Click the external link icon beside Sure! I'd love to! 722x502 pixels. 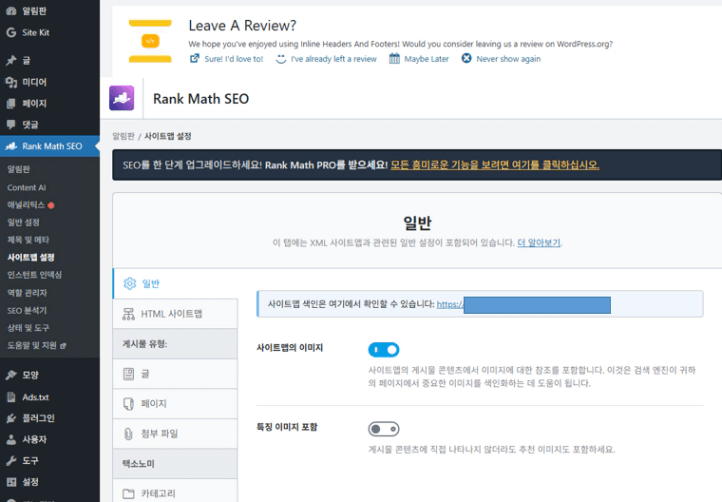195,58
